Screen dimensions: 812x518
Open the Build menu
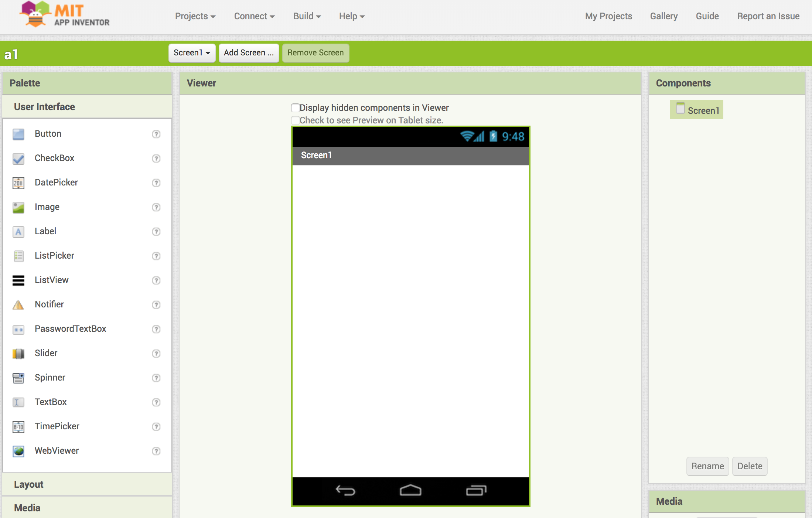307,16
